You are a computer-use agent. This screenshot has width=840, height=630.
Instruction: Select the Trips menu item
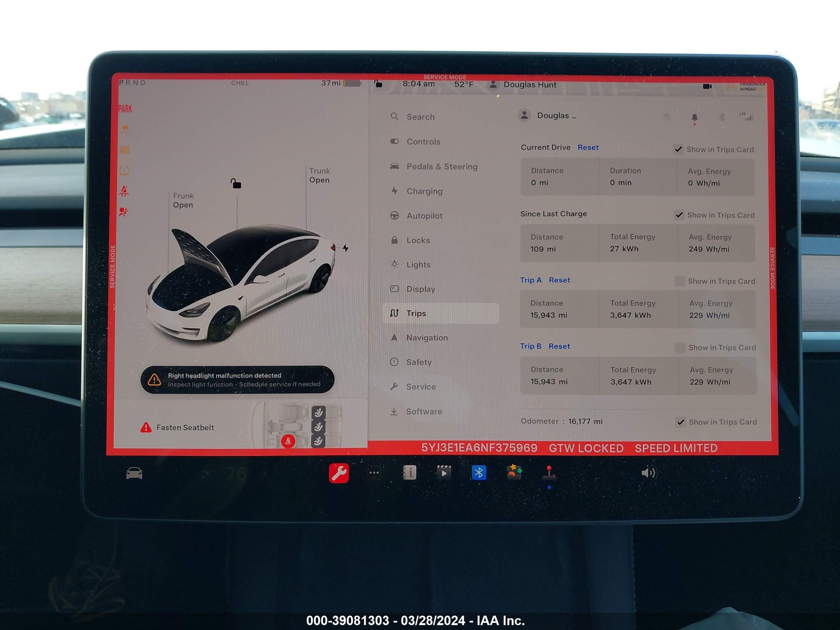click(x=441, y=313)
